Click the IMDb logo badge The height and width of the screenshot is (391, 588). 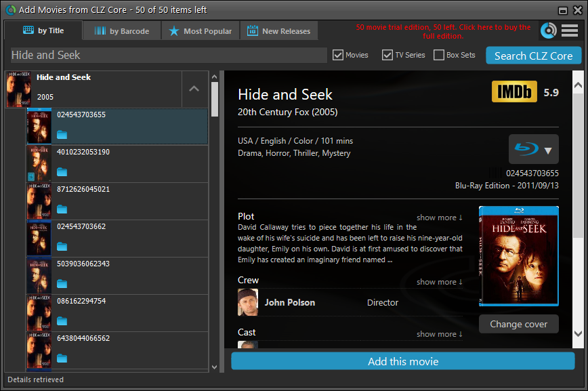pos(513,92)
